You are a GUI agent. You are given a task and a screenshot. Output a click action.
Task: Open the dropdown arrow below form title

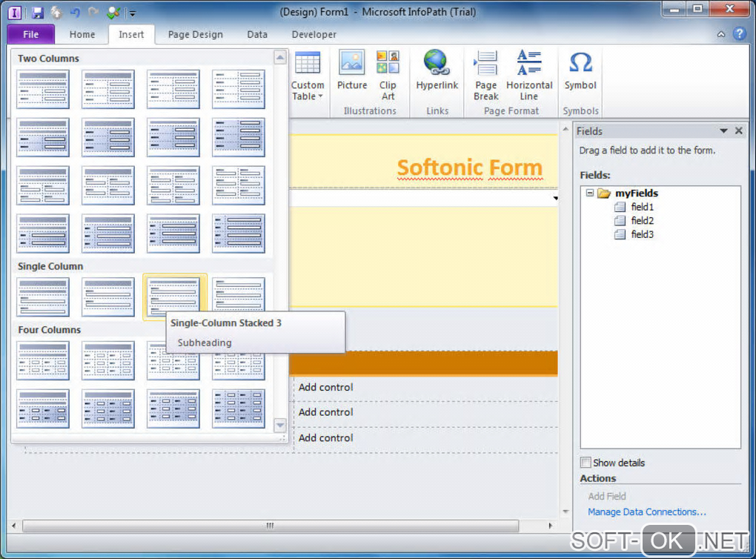point(555,198)
